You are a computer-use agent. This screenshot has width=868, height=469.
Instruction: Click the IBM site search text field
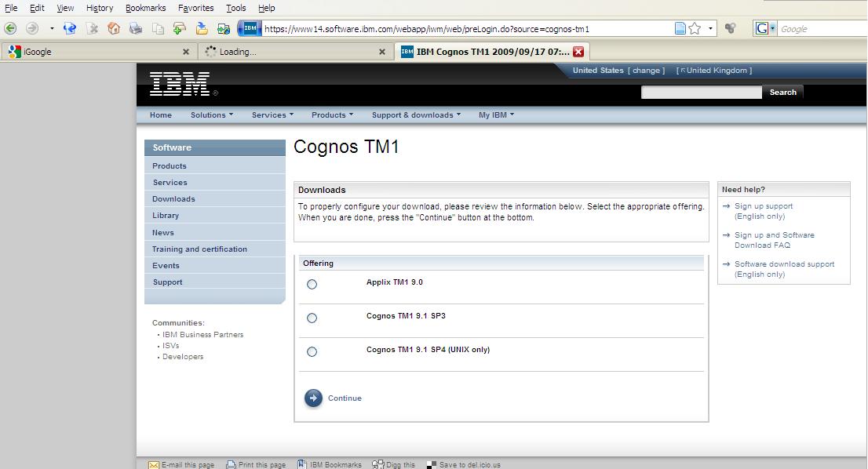(x=702, y=93)
